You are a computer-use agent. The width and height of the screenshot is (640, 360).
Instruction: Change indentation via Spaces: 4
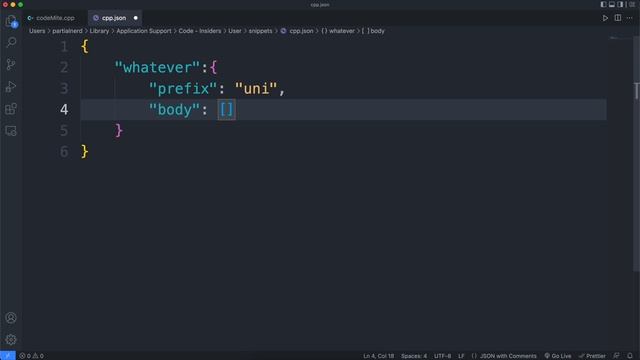pyautogui.click(x=414, y=356)
